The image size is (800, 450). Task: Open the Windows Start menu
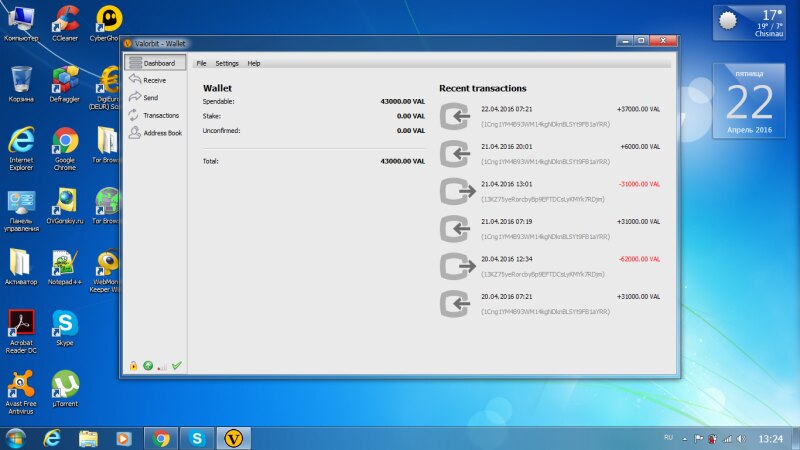tap(17, 438)
